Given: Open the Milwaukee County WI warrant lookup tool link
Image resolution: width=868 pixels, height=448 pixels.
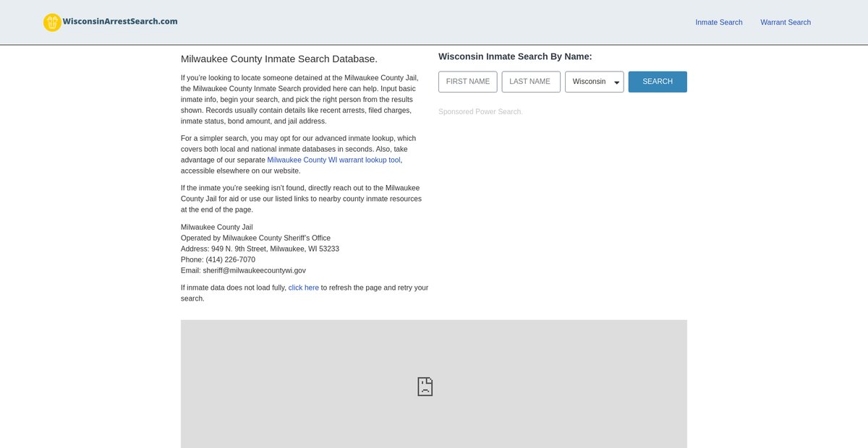Looking at the screenshot, I should click(333, 160).
